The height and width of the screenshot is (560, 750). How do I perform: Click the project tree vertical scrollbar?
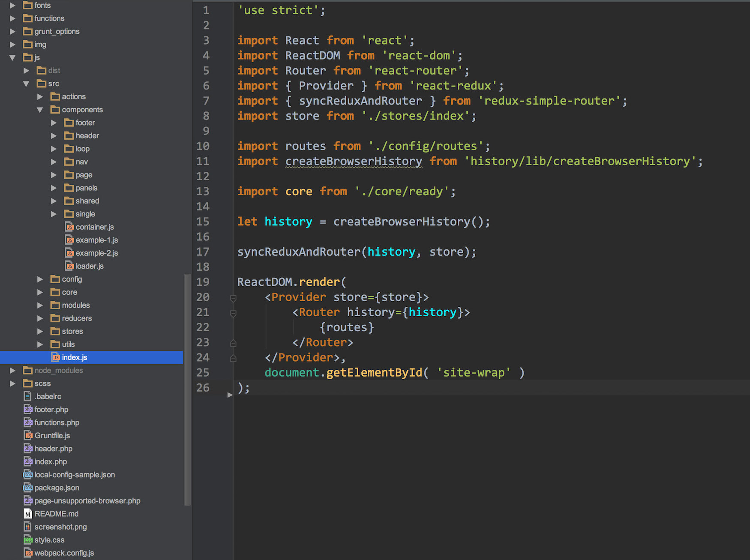[187, 390]
